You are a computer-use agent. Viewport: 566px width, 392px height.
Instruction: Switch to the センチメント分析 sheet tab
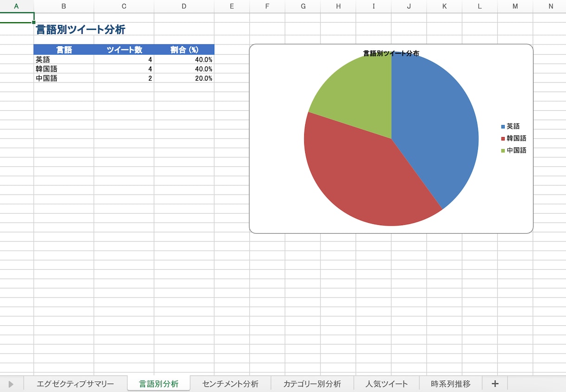(x=231, y=384)
